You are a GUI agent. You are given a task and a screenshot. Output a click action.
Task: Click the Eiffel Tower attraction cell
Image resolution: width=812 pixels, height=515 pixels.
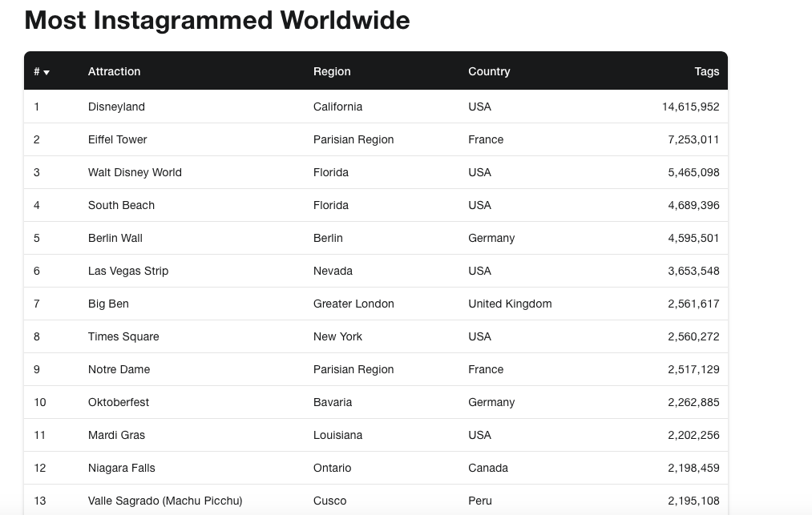[117, 139]
